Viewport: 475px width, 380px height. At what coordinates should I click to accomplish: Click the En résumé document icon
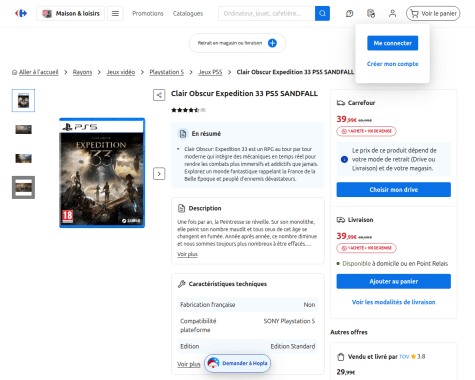pyautogui.click(x=183, y=134)
